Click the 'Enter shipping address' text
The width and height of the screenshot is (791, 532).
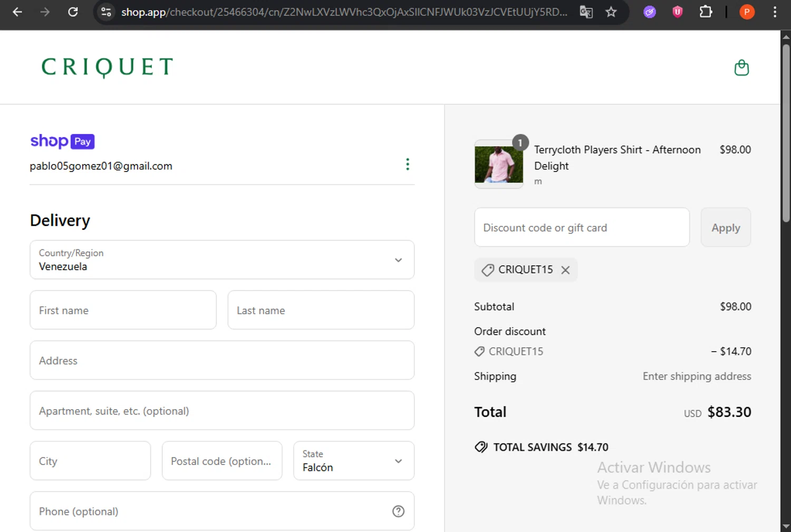697,376
